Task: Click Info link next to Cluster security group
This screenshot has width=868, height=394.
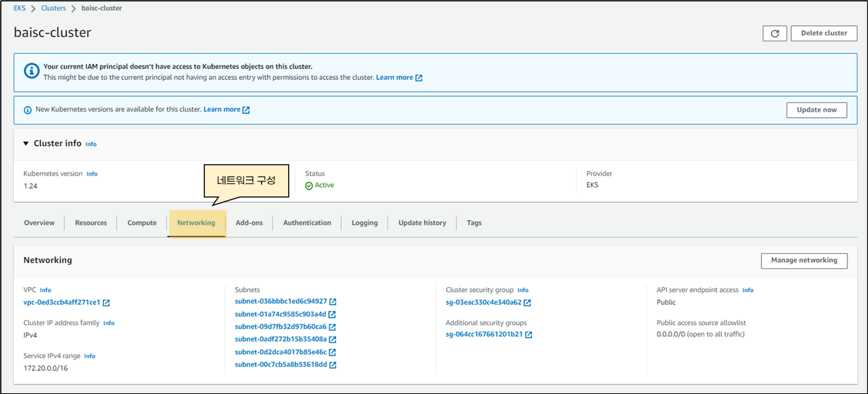Action: (523, 290)
